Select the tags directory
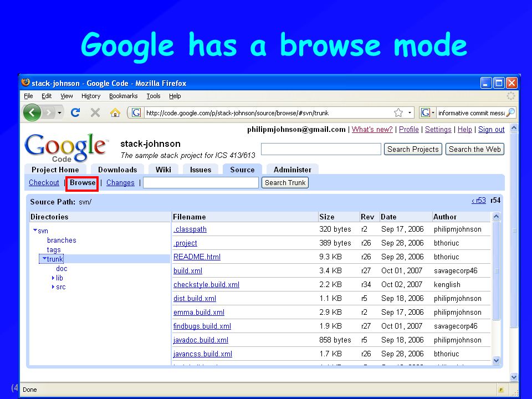 click(54, 250)
